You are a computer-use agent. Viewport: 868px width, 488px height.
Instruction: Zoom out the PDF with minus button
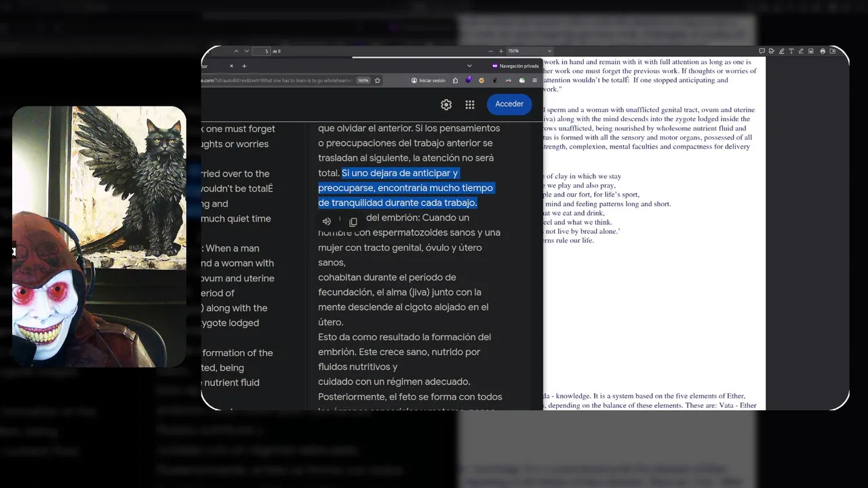click(490, 51)
